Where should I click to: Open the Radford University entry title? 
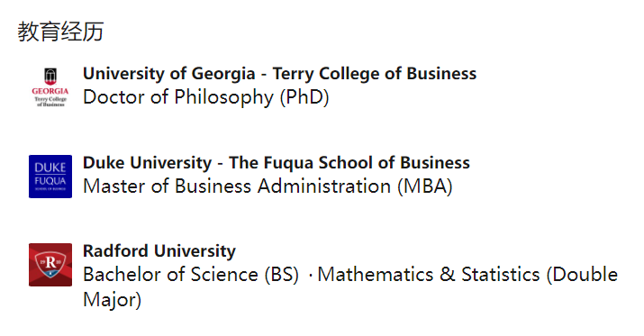(159, 251)
